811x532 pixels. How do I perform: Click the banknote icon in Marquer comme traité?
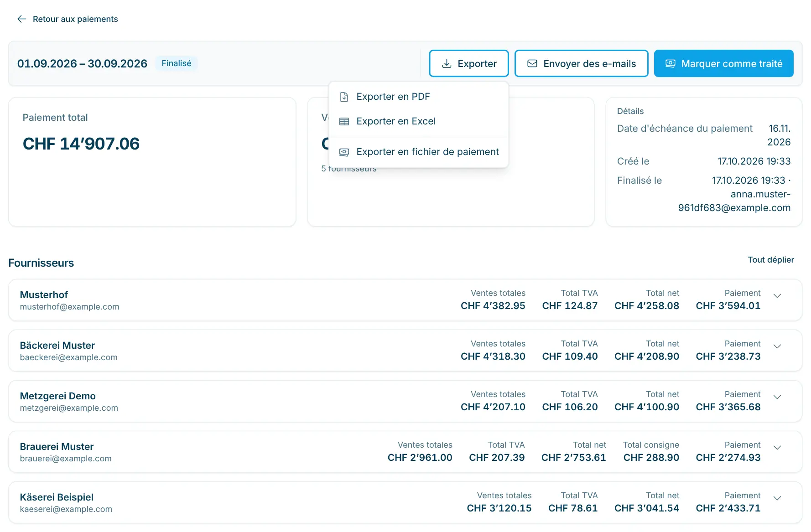coord(670,63)
